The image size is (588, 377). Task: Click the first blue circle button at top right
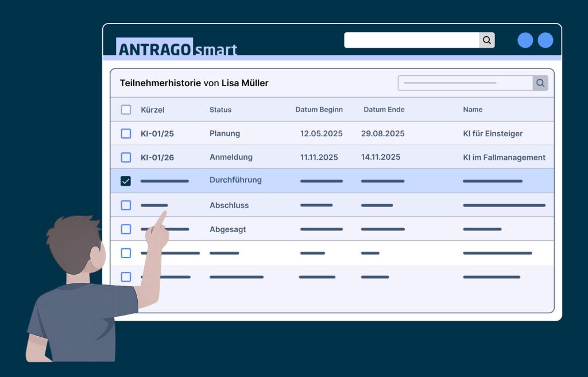(x=525, y=40)
